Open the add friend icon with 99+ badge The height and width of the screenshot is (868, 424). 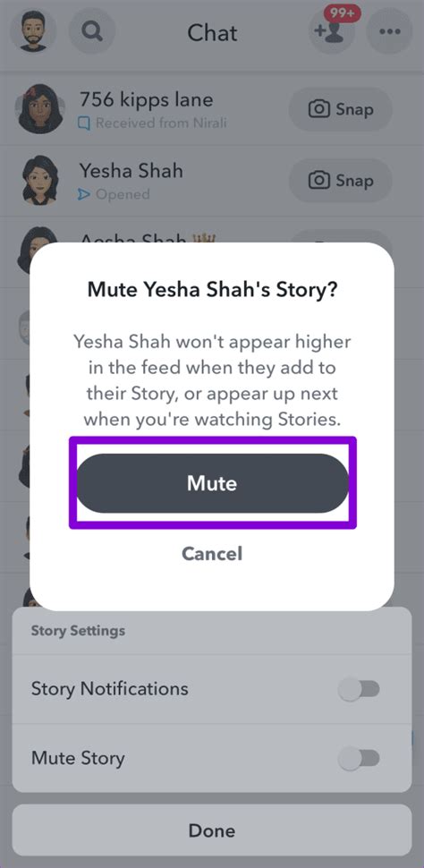click(330, 31)
